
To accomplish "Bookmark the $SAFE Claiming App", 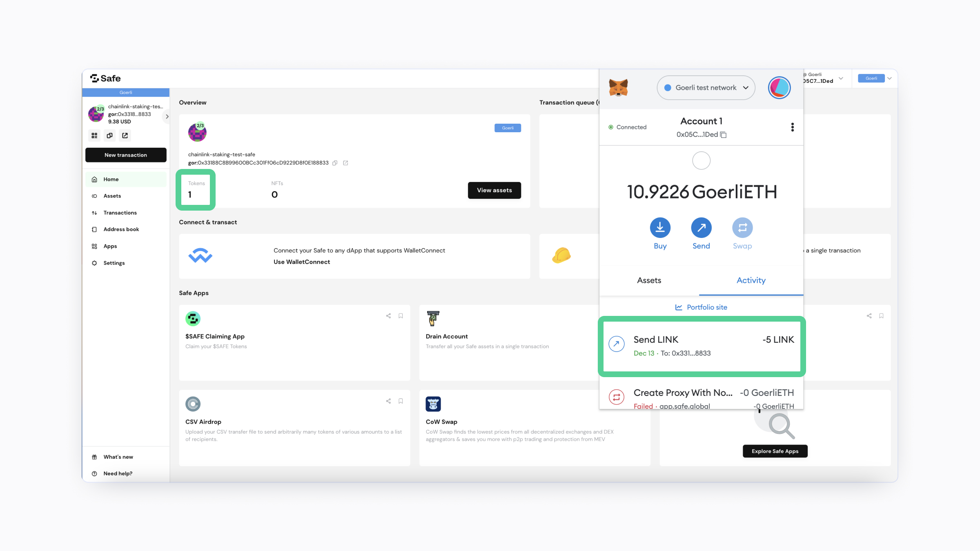I will 401,316.
